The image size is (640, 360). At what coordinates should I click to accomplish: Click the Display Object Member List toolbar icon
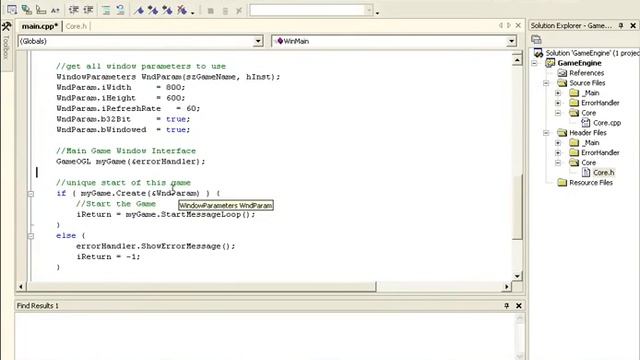pyautogui.click(x=12, y=10)
